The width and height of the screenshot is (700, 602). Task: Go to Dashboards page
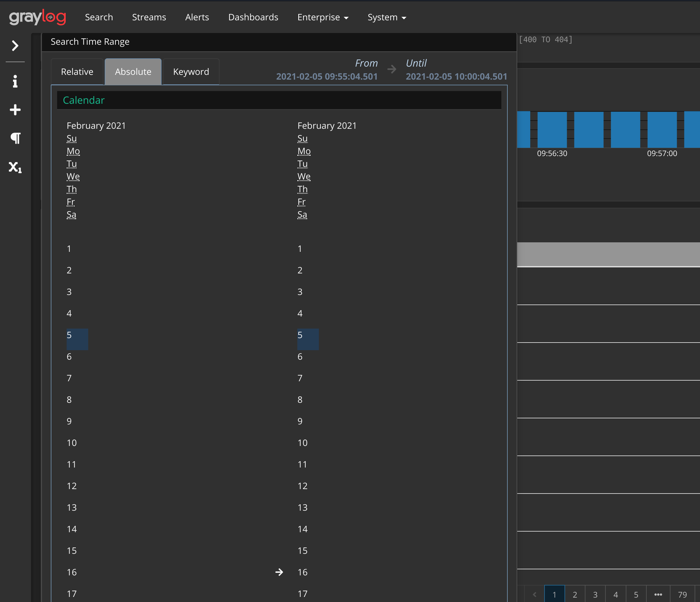click(253, 17)
